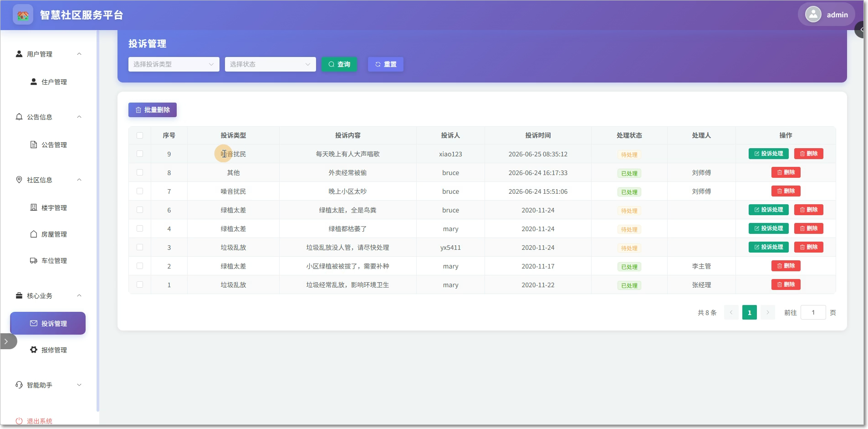Viewport: 868px width, 429px height.
Task: Open the 选择投诉类型 dropdown
Action: click(174, 64)
